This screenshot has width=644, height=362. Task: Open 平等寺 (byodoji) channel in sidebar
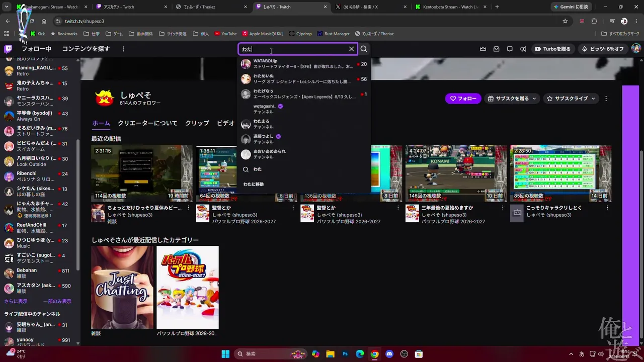pyautogui.click(x=39, y=116)
